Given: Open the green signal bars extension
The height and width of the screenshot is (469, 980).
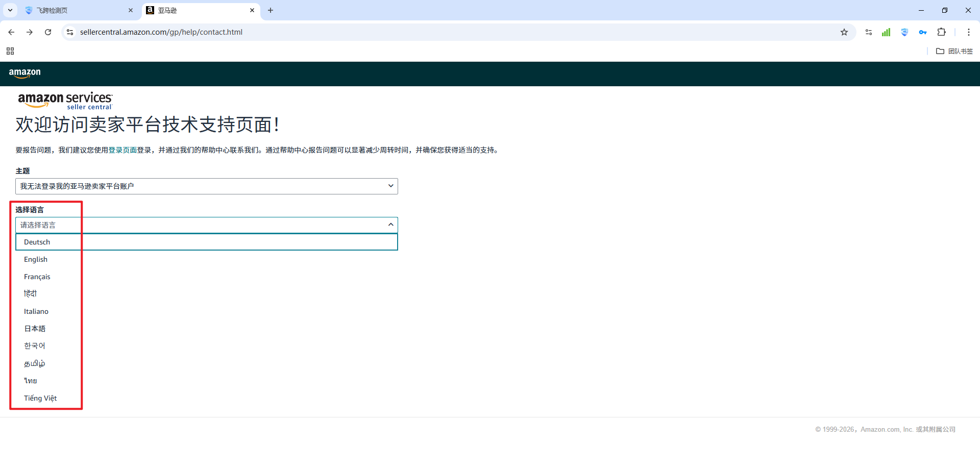Looking at the screenshot, I should coord(886,32).
